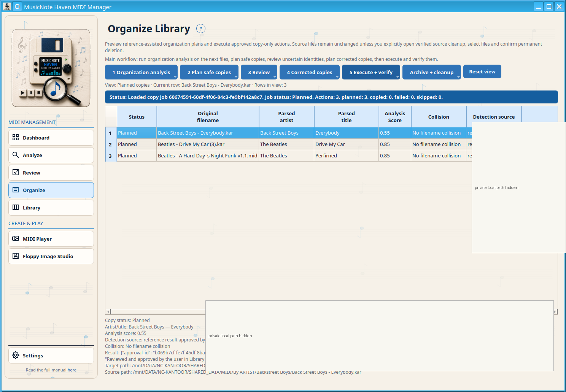Viewport: 566px width, 392px height.
Task: Open the help question-mark icon
Action: (201, 29)
